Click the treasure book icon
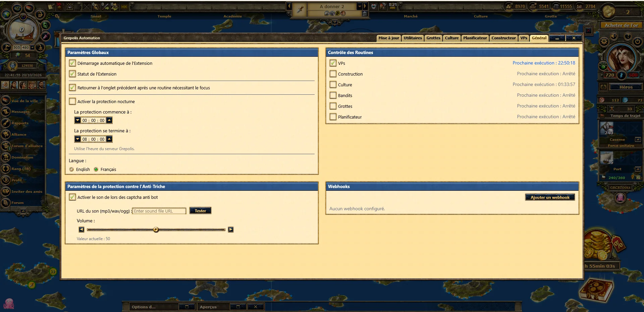 pos(596,289)
